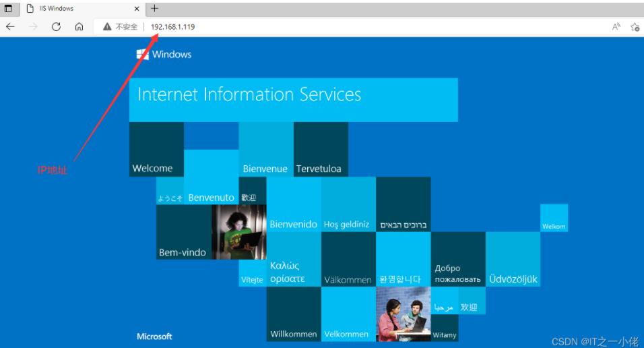Viewport: 644px width, 348px height.
Task: Click photo of two people with laptop
Action: point(404,314)
